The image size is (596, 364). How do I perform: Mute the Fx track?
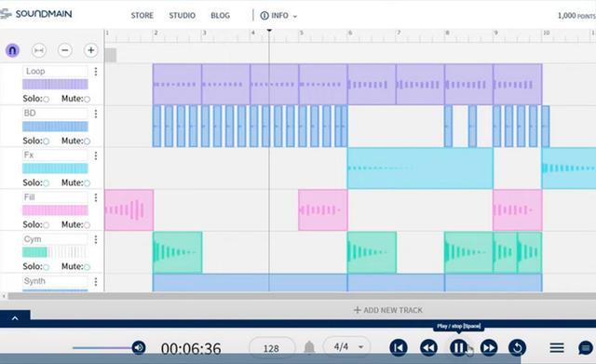(87, 183)
